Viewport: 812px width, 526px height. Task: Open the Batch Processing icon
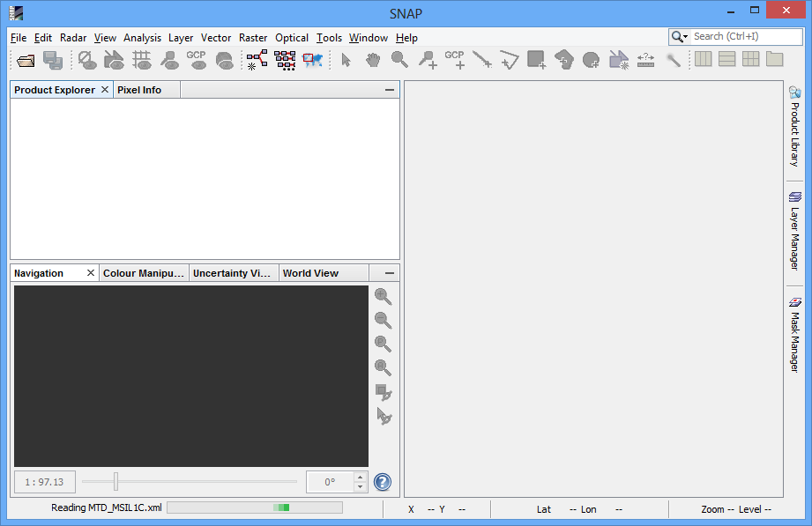pos(285,60)
